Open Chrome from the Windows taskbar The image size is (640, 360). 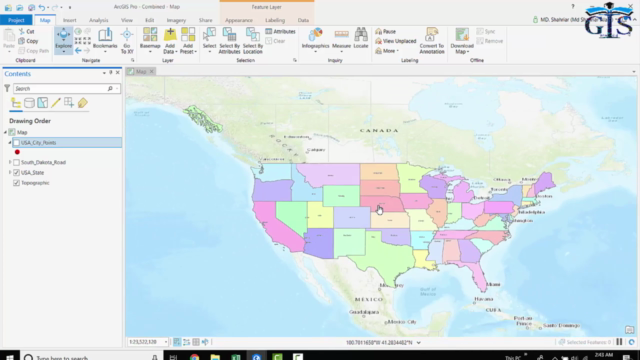(x=194, y=357)
